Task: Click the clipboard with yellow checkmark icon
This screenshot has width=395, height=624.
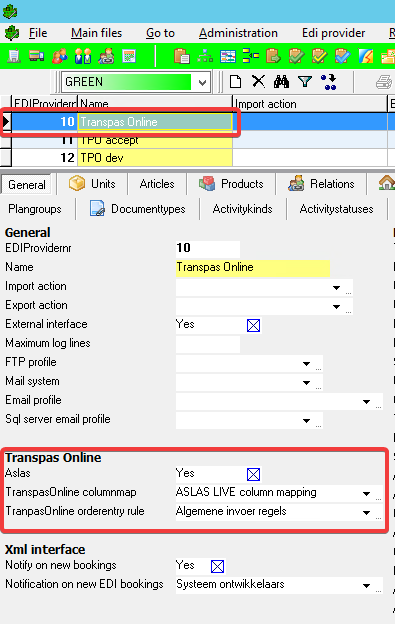Action: [x=319, y=56]
